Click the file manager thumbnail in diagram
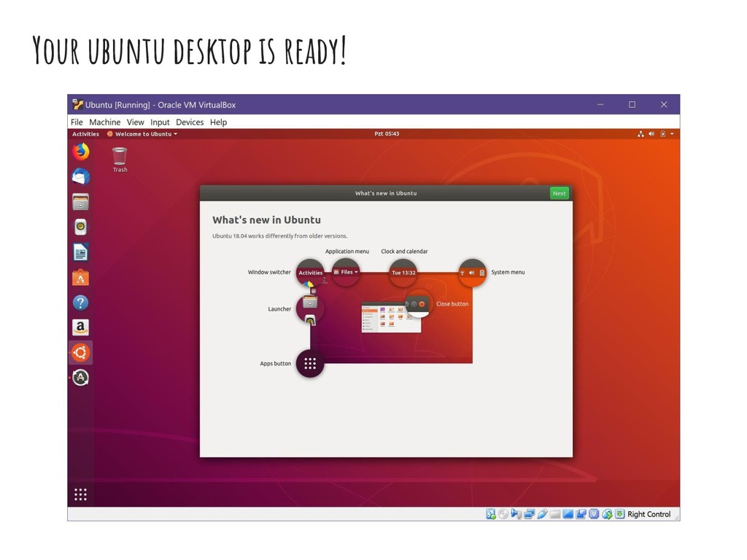This screenshot has height=560, width=747. click(391, 317)
